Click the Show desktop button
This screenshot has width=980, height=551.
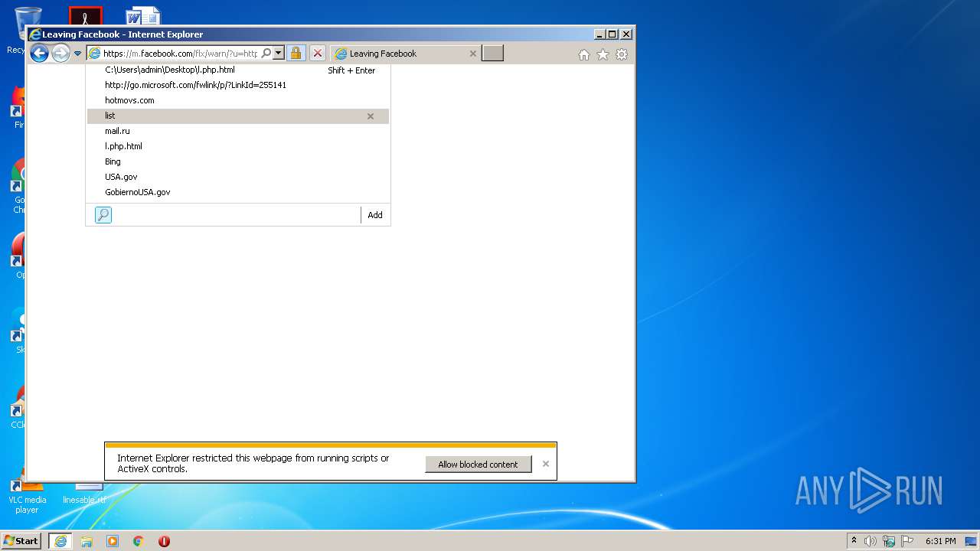pos(971,541)
